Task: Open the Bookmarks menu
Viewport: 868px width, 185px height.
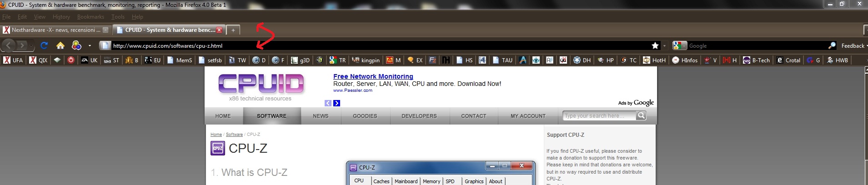Action: [90, 17]
